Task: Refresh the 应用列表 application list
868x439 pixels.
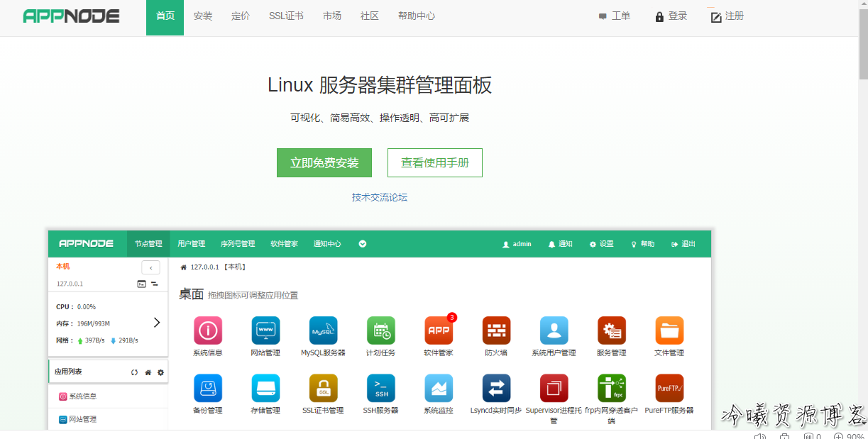Action: point(135,372)
